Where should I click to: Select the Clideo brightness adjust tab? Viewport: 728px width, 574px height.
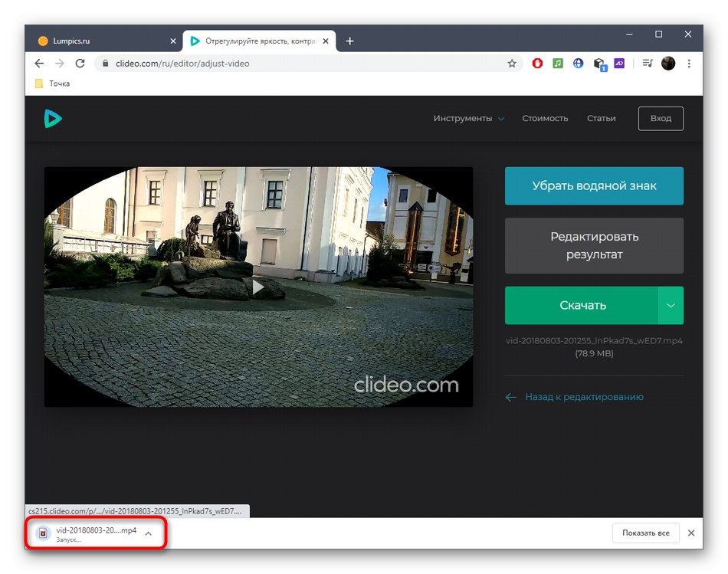coord(259,41)
